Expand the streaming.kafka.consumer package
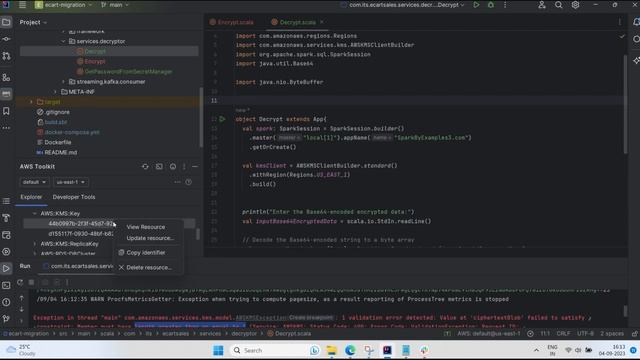Image resolution: width=640 pixels, height=360 pixels. [x=63, y=82]
